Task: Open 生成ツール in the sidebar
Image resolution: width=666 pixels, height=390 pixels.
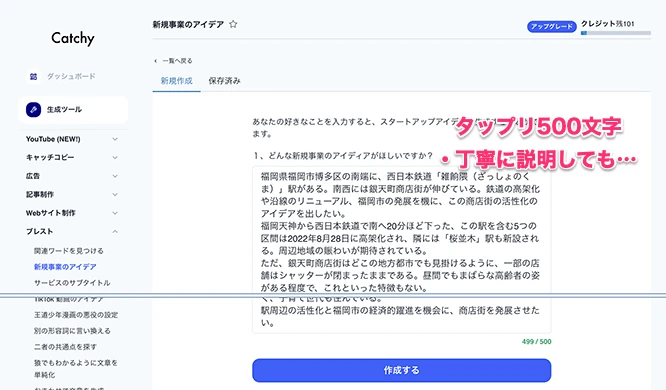Action: tap(73, 109)
